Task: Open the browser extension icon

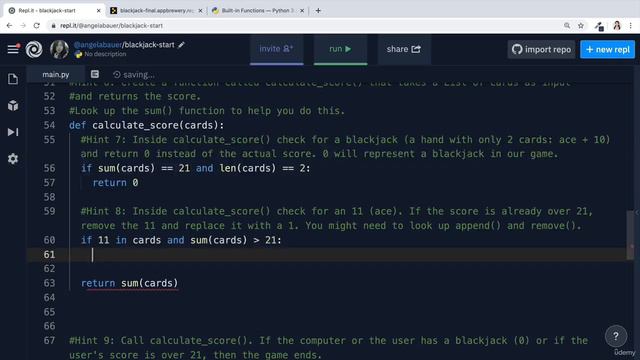Action: [x=599, y=26]
